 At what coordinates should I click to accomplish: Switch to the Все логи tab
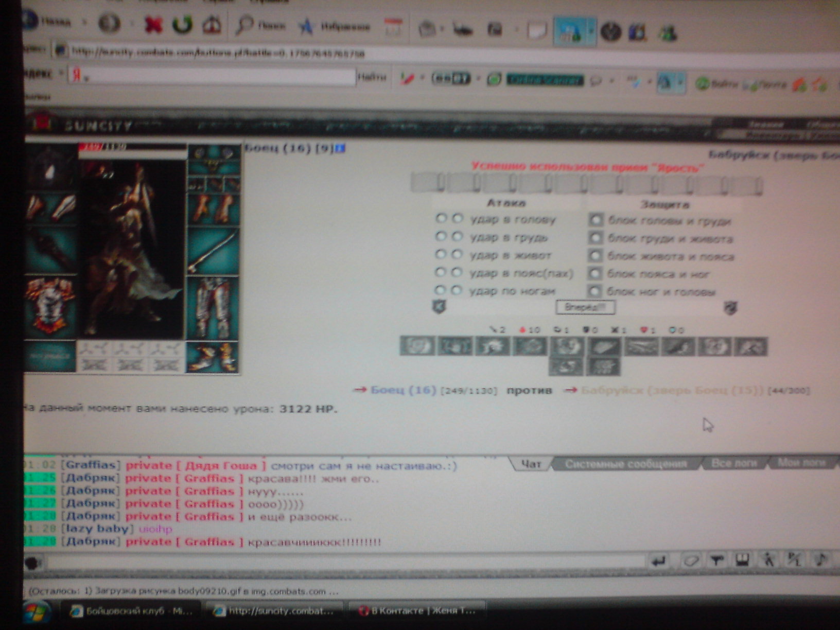coord(734,463)
